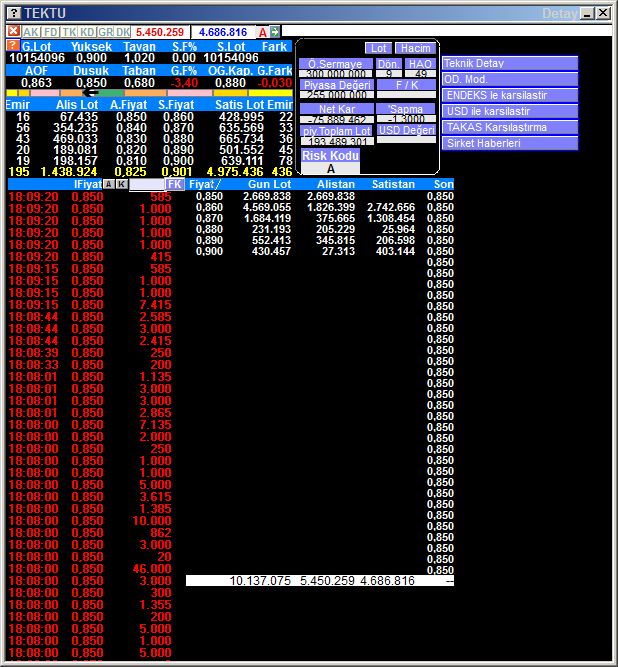Image resolution: width=618 pixels, height=667 pixels.
Task: Click the FK button in trades header
Action: (x=175, y=184)
